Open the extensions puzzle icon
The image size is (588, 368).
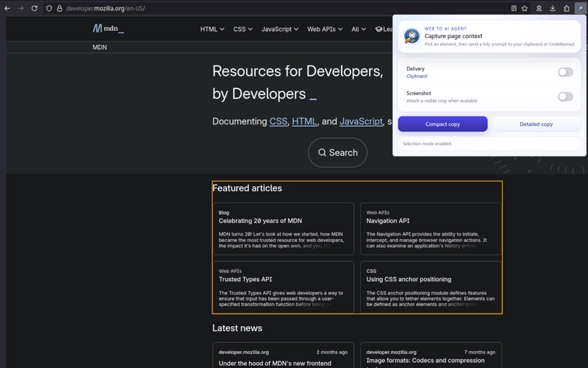coord(567,8)
